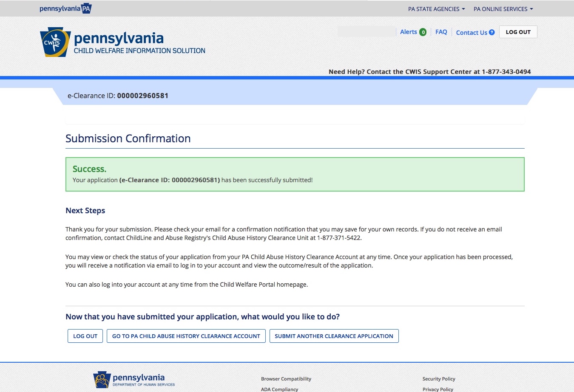Click the green alerts count badge

pos(423,32)
